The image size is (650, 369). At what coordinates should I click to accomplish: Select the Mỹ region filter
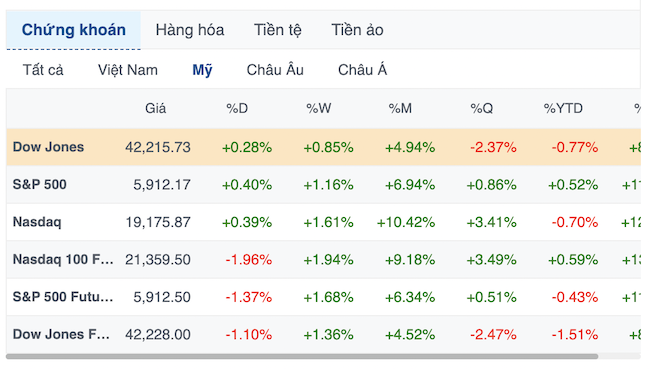[x=202, y=70]
